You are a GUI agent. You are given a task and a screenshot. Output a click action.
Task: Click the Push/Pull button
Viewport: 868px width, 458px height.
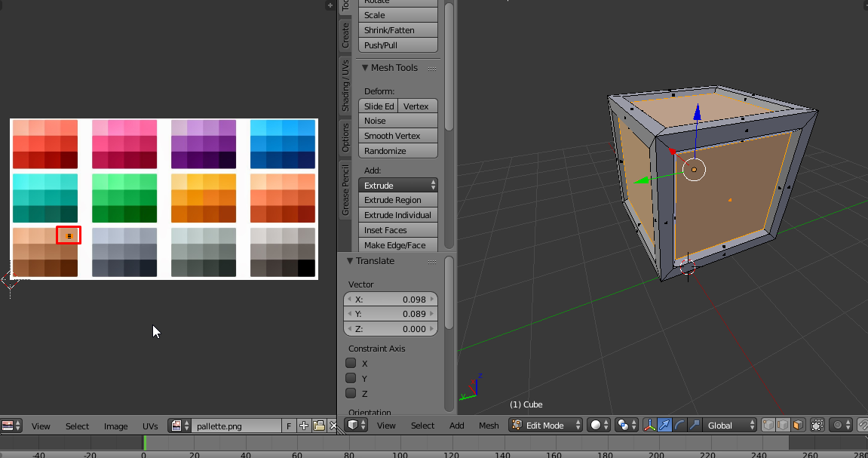(398, 45)
